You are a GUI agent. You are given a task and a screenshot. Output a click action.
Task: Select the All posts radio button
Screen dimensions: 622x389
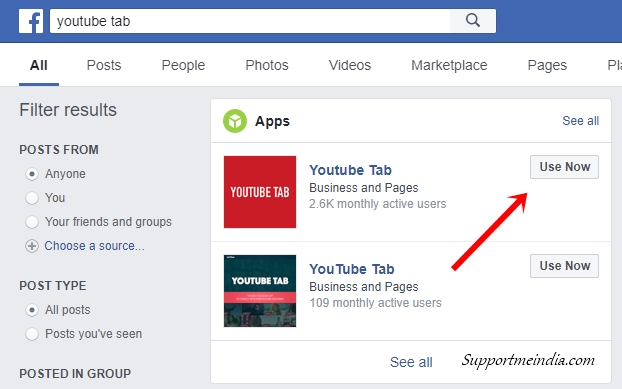tap(32, 310)
